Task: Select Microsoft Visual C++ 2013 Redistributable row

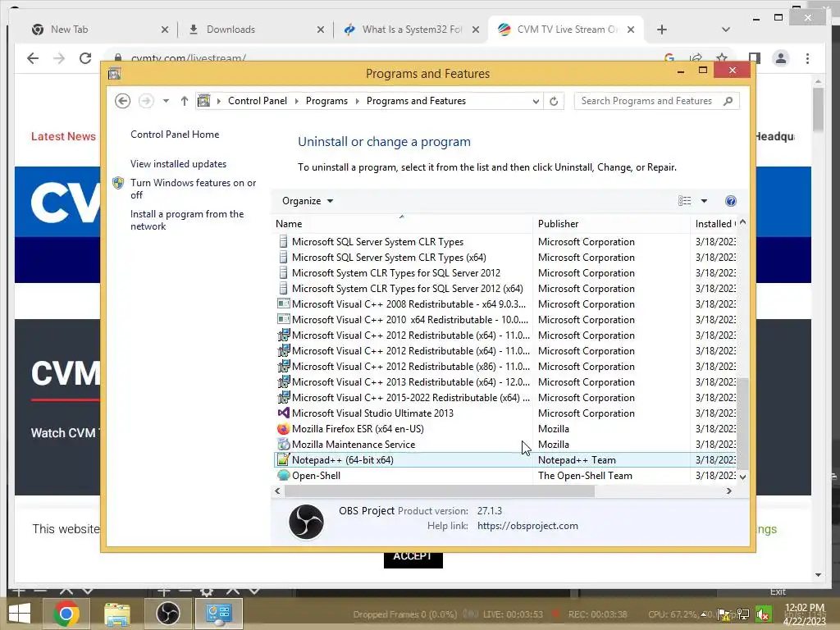Action: (505, 382)
